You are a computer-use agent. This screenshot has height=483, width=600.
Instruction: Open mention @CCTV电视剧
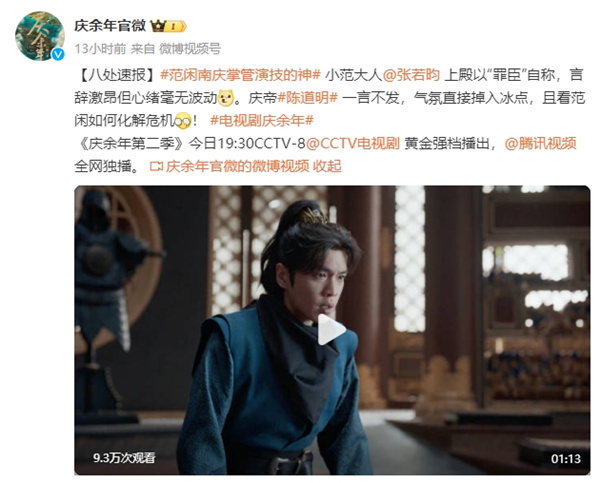coord(353,144)
